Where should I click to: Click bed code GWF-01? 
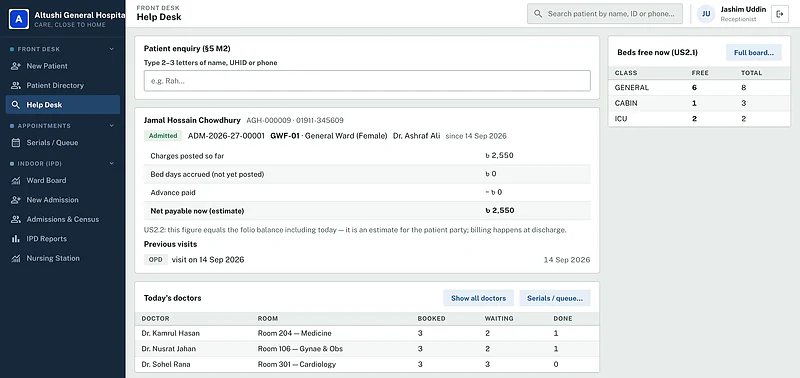pyautogui.click(x=285, y=136)
